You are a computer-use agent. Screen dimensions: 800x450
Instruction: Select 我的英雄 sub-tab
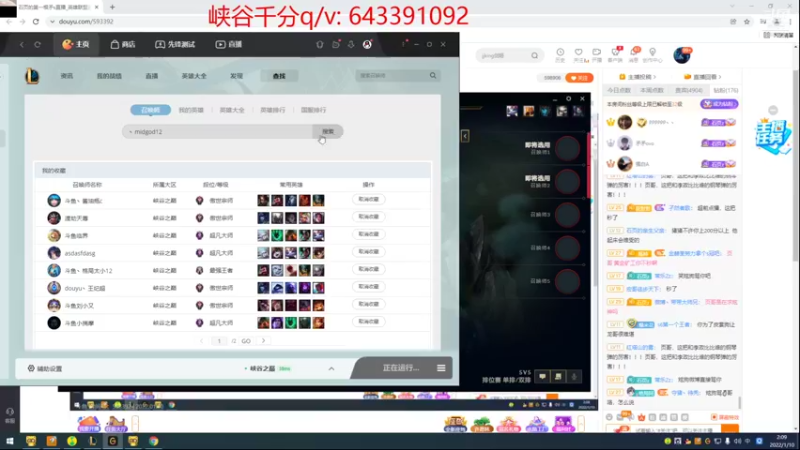pos(191,110)
